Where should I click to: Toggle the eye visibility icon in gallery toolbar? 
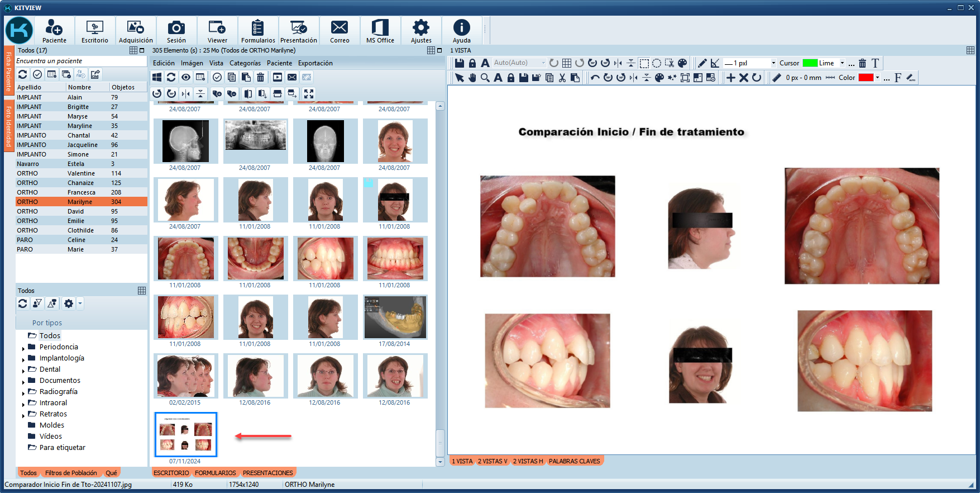coord(186,77)
